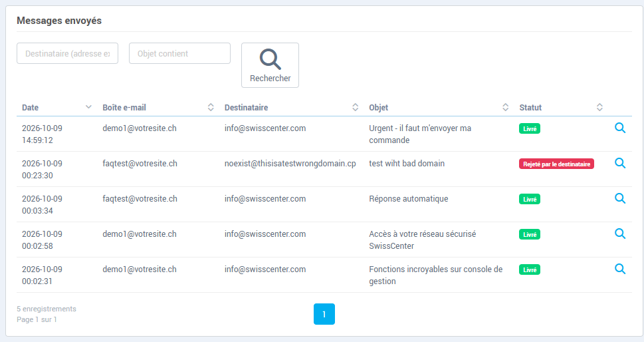Open details for Réponse automatique message

click(x=620, y=198)
